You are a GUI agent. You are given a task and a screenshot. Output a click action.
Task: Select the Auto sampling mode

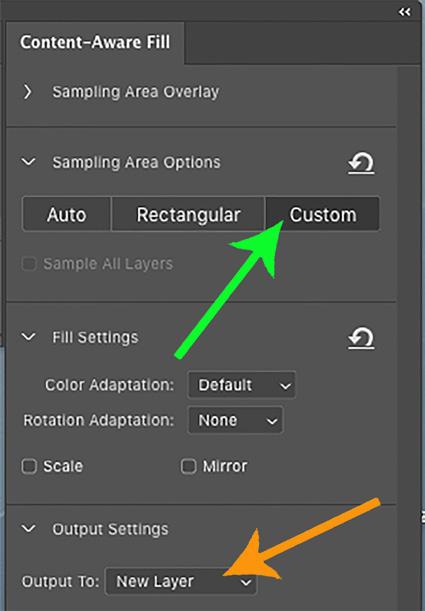click(x=67, y=214)
